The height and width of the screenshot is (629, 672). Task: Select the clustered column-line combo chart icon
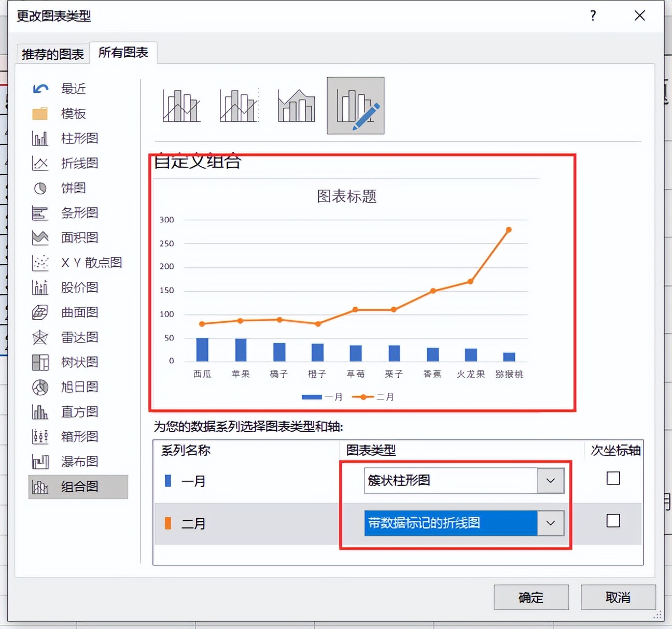(181, 106)
